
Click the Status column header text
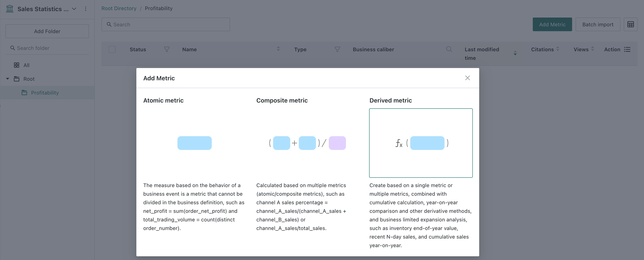[x=138, y=49]
